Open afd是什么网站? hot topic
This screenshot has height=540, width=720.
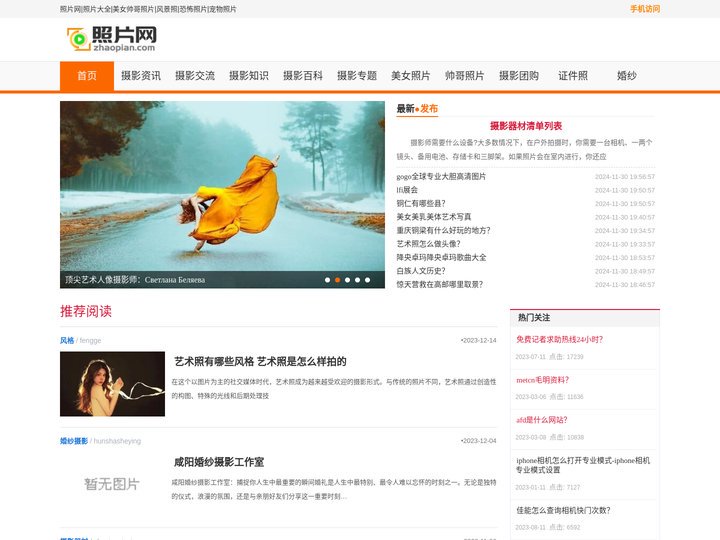[542, 420]
